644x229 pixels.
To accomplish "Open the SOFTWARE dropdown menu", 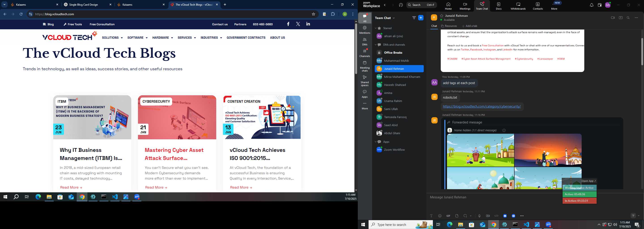I will (x=138, y=38).
